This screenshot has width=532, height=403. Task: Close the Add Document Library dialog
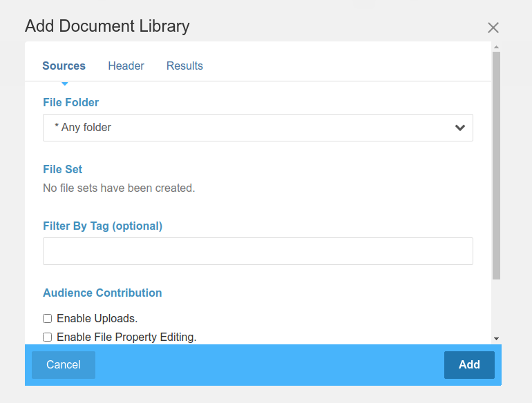tap(493, 28)
